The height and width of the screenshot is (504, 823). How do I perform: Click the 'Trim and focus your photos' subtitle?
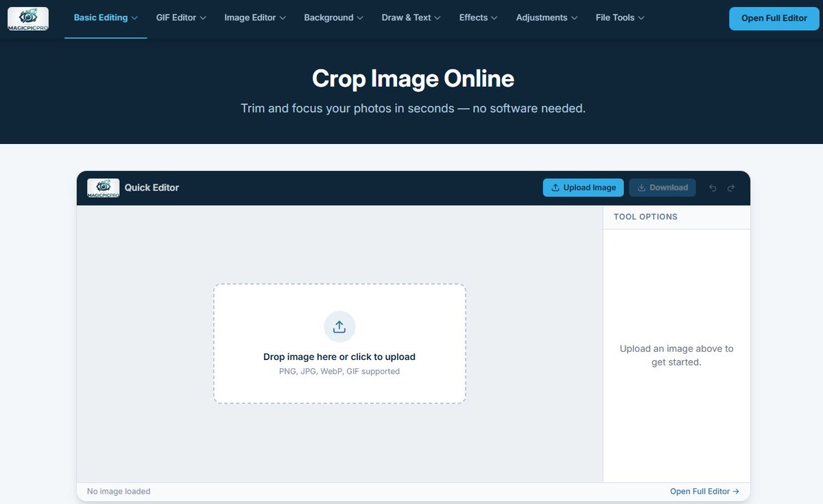(x=413, y=108)
